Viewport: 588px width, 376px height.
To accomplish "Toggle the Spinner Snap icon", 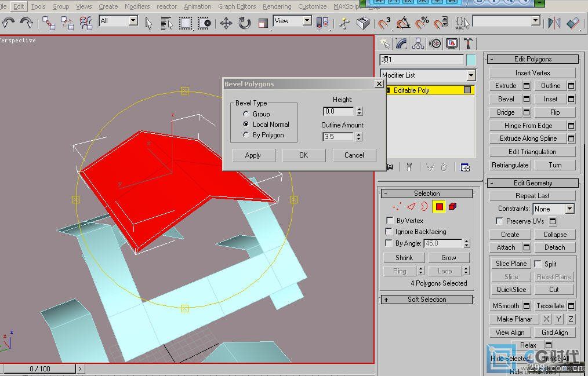I will coord(441,23).
